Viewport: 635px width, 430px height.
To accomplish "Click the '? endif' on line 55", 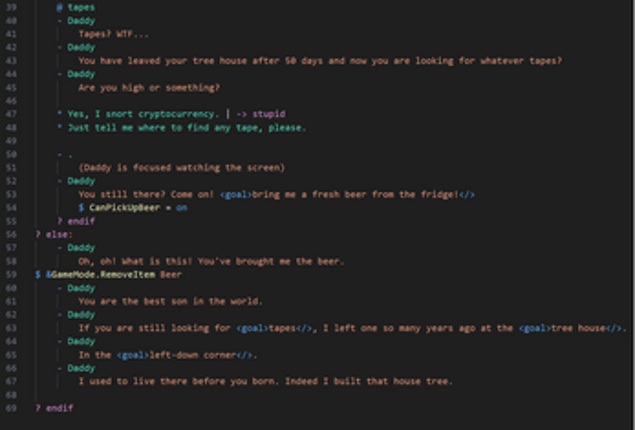I will [76, 221].
